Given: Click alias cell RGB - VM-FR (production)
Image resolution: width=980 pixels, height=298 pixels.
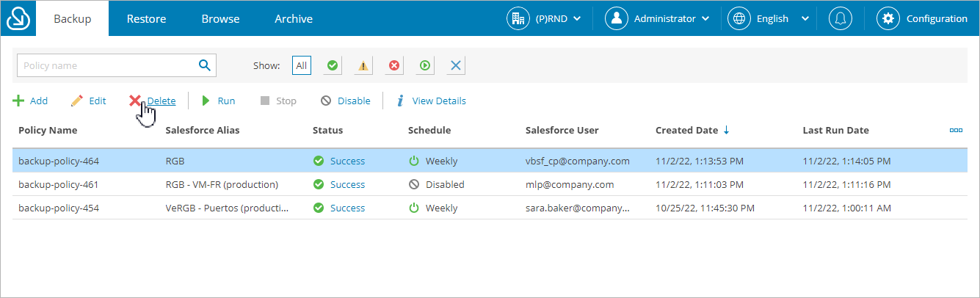Looking at the screenshot, I should coord(222,184).
